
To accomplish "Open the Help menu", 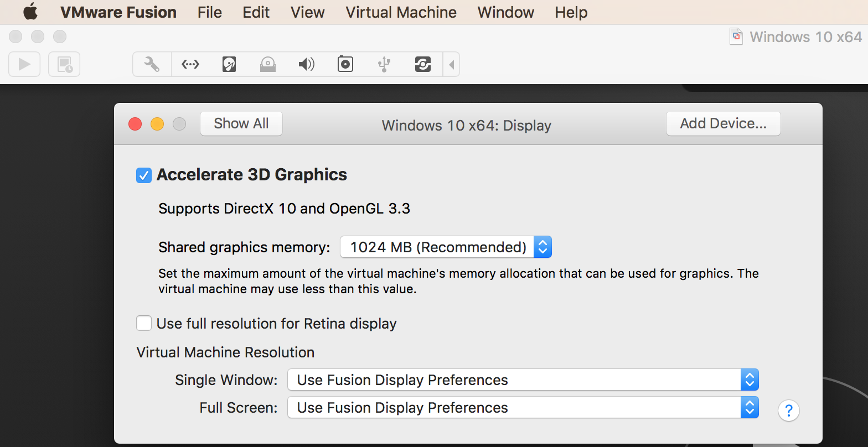I will [x=571, y=12].
